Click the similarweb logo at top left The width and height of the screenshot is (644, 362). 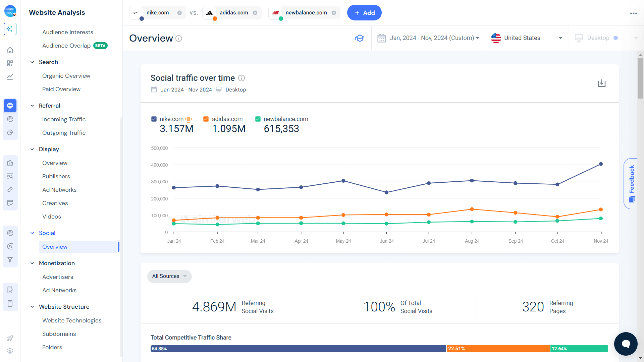point(10,11)
